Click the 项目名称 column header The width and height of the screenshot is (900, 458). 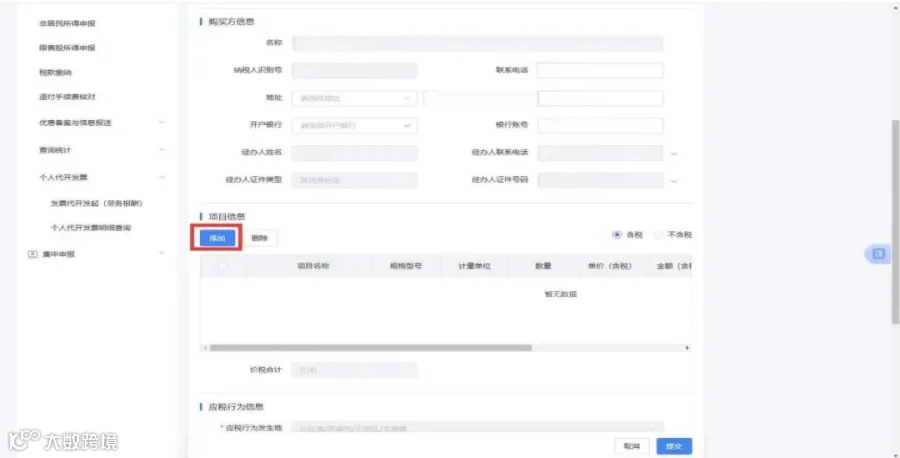coord(313,266)
